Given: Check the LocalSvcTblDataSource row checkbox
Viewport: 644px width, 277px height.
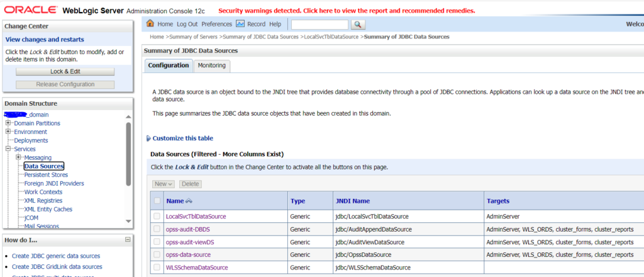Looking at the screenshot, I should tap(157, 216).
